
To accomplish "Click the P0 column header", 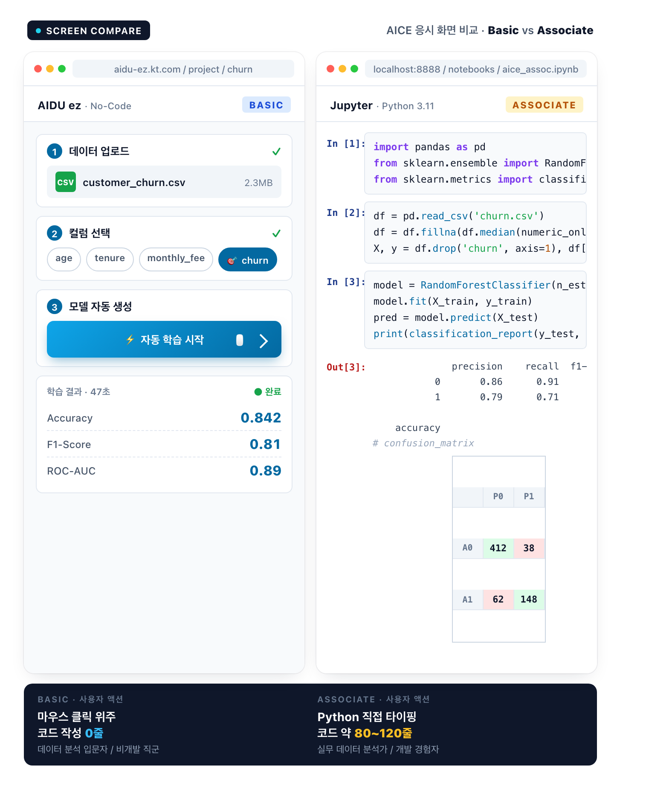I will point(498,497).
